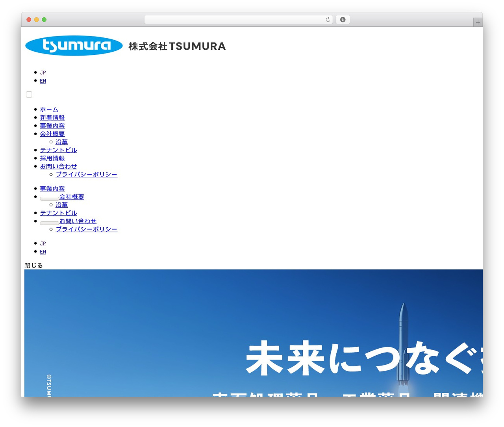The image size is (504, 427).
Task: Open 沿革 link below the 会社概要 button
Action: pyautogui.click(x=61, y=205)
